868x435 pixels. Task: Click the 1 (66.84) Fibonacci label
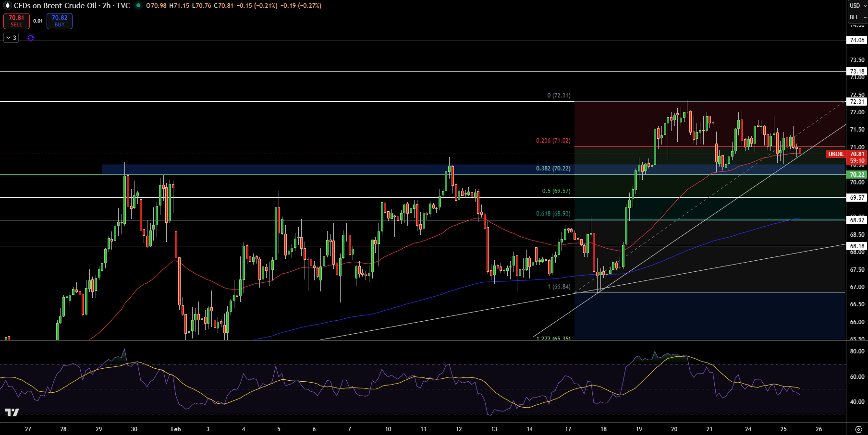tap(559, 287)
